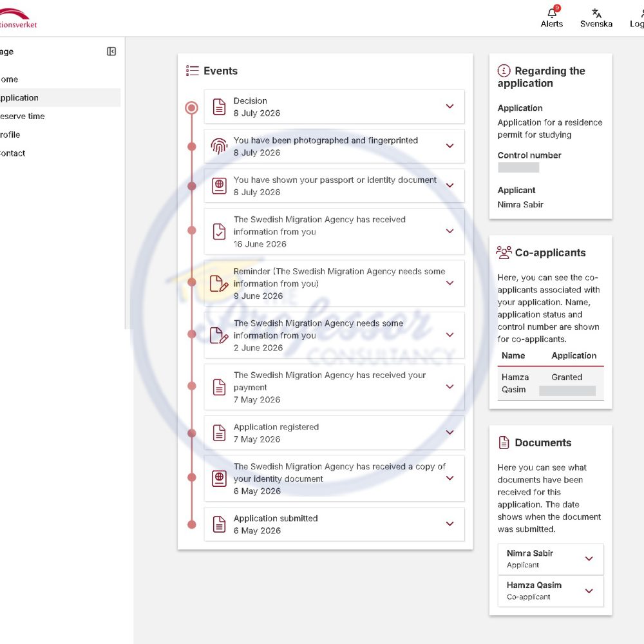Click the document icon for received payment
The width and height of the screenshot is (644, 644).
(220, 387)
